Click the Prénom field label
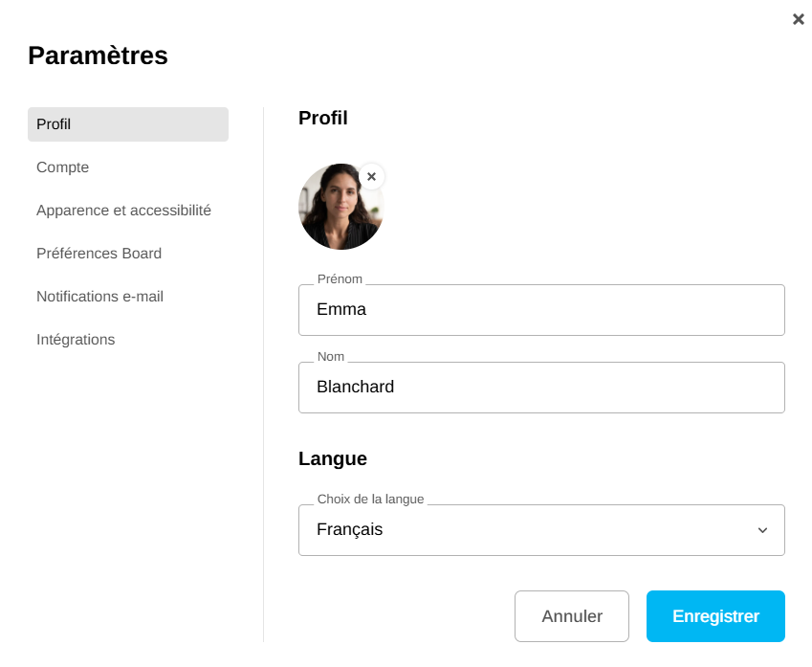812x667 pixels. [340, 279]
